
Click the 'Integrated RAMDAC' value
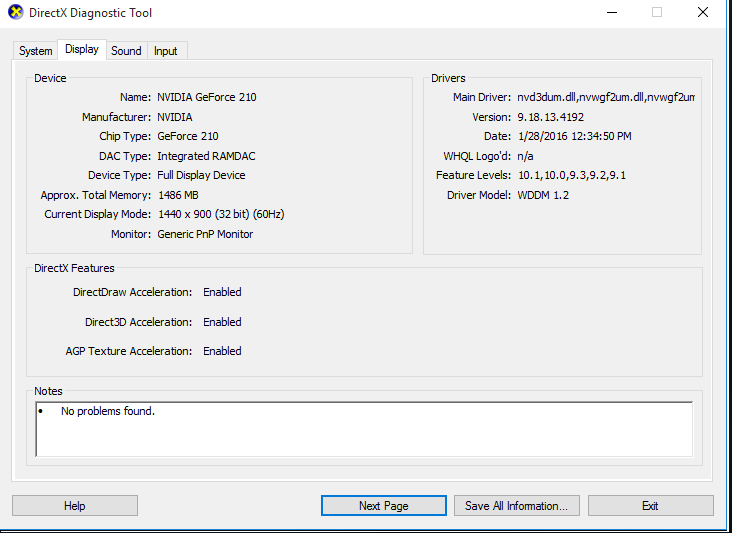(206, 156)
